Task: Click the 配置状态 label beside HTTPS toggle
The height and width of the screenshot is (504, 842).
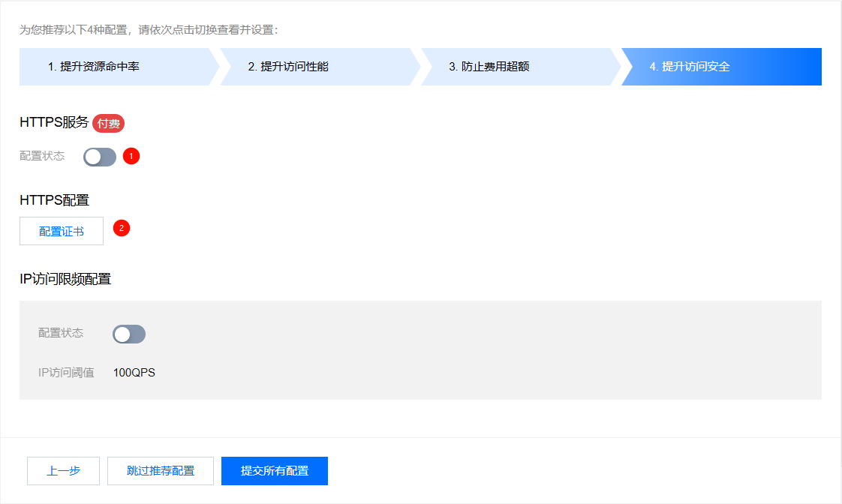Action: pos(42,156)
